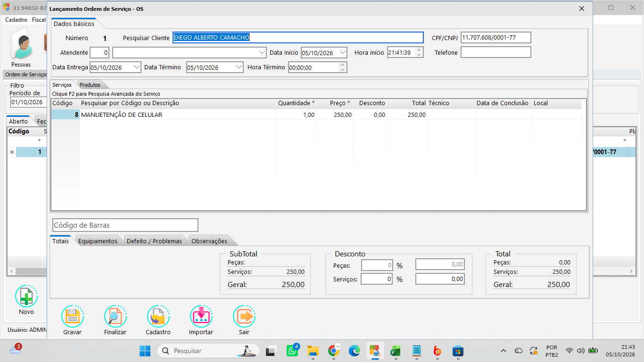
Task: Click the Sair exit icon
Action: (244, 316)
